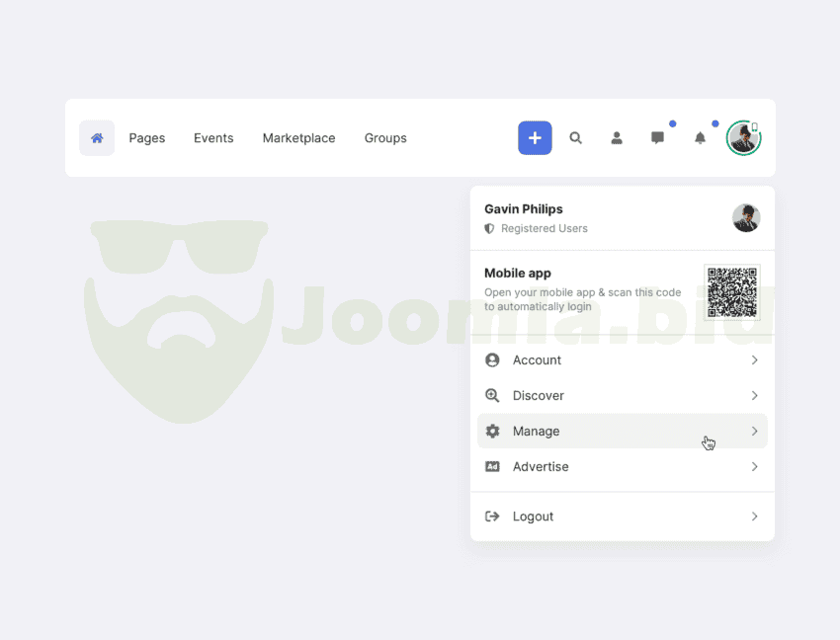
Task: Click the Logout arrow icon
Action: tap(492, 517)
